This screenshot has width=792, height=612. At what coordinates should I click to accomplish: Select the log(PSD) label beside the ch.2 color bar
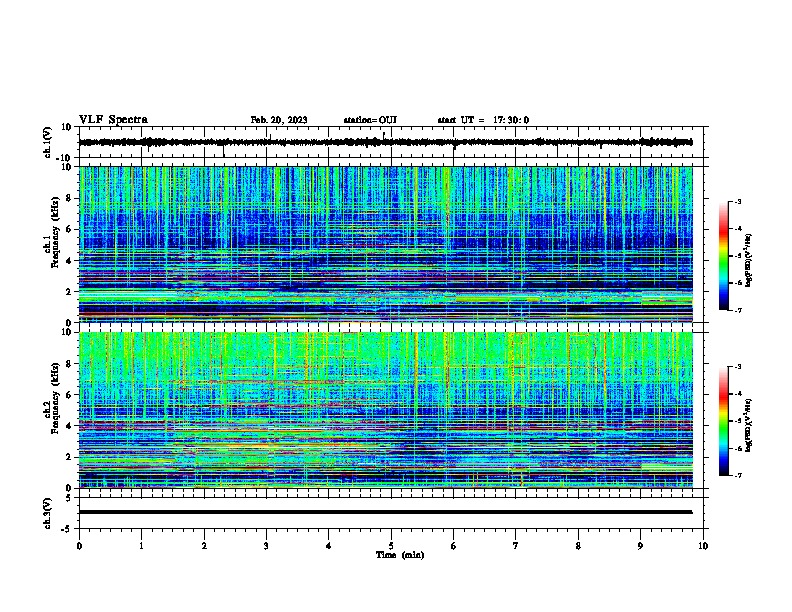coord(748,426)
